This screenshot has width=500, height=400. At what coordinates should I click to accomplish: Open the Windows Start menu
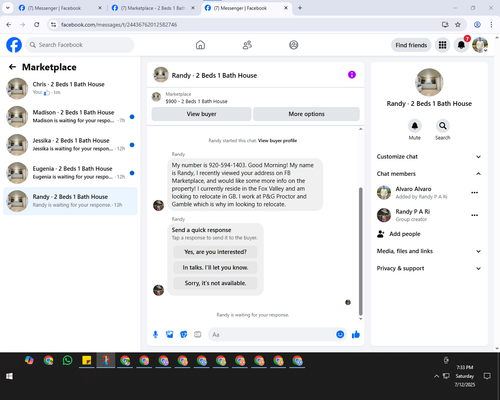9,376
